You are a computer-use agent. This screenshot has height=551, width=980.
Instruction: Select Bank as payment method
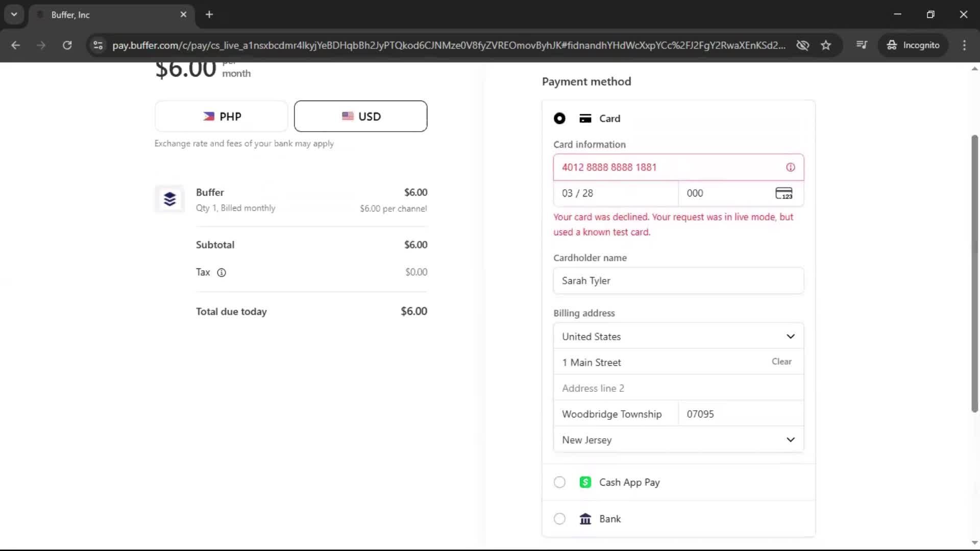click(x=559, y=518)
